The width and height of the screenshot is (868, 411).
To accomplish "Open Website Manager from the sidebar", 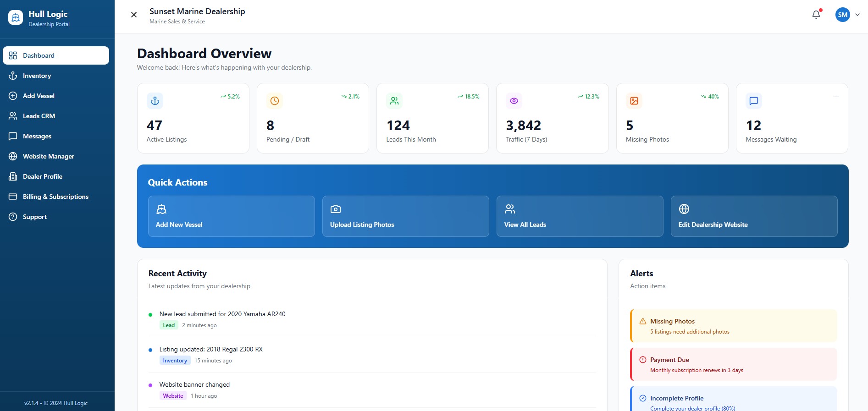I will (48, 156).
